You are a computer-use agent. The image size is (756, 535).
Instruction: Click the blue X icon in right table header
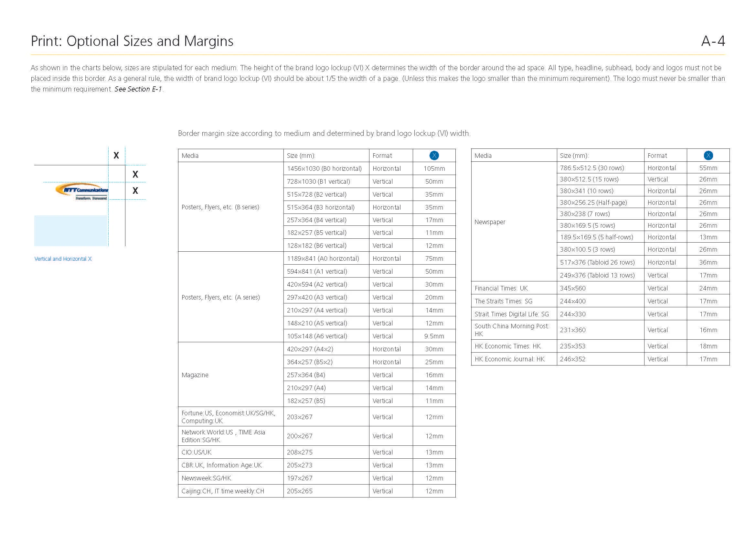[x=708, y=156]
